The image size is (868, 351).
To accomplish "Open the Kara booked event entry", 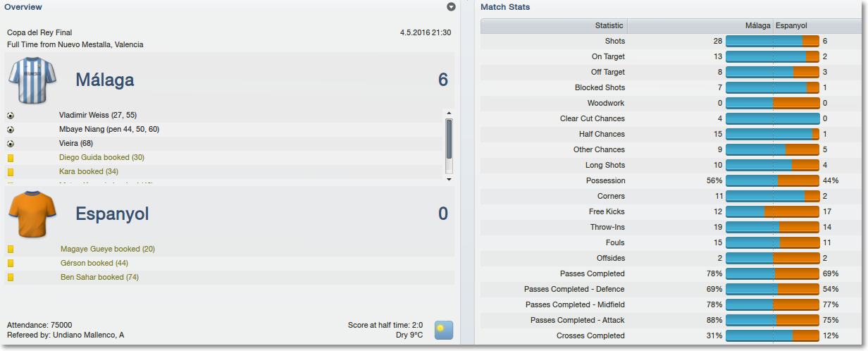I will pyautogui.click(x=89, y=172).
